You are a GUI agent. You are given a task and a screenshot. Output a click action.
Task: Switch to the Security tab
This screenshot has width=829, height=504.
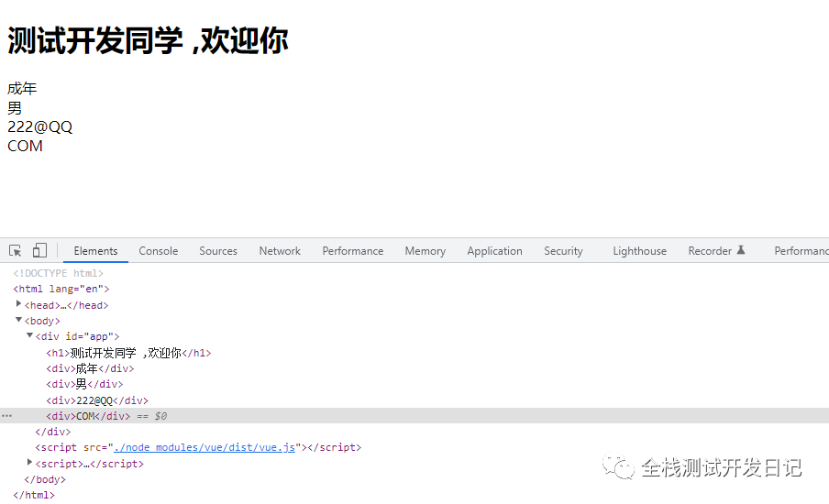563,251
